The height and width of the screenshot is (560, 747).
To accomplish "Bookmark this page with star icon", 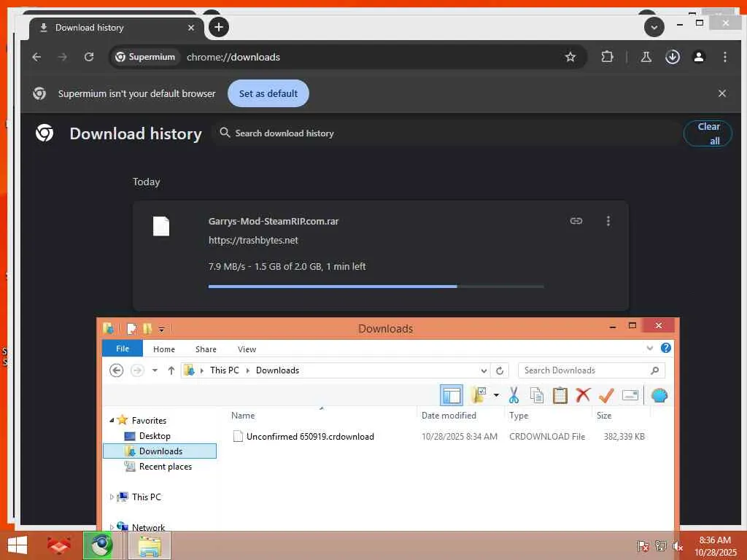I will pos(570,57).
